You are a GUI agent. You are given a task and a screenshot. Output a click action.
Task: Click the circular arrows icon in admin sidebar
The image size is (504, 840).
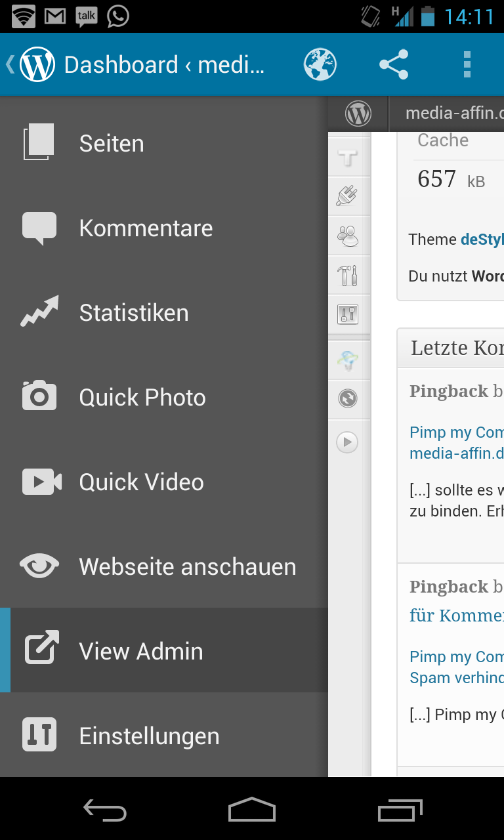click(348, 398)
